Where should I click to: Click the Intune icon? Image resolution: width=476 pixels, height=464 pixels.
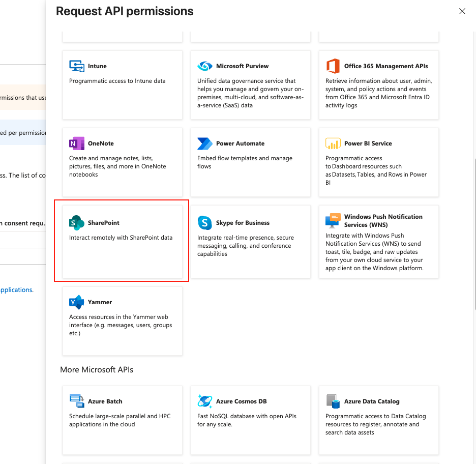click(x=76, y=66)
